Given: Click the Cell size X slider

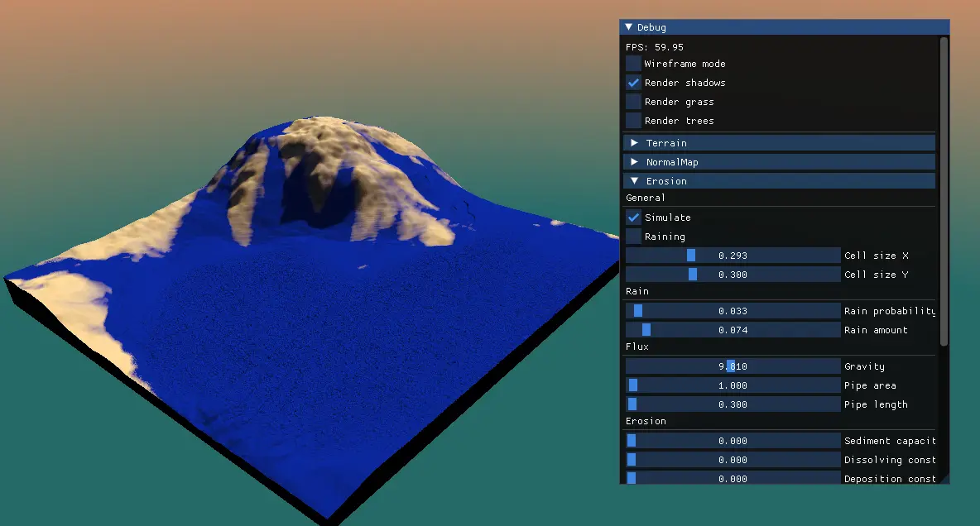Looking at the screenshot, I should [x=733, y=256].
